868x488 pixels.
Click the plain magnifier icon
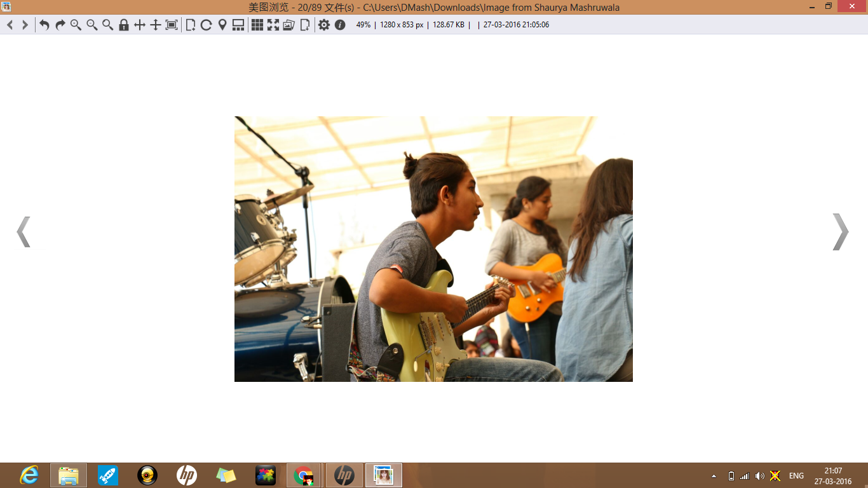coord(108,25)
